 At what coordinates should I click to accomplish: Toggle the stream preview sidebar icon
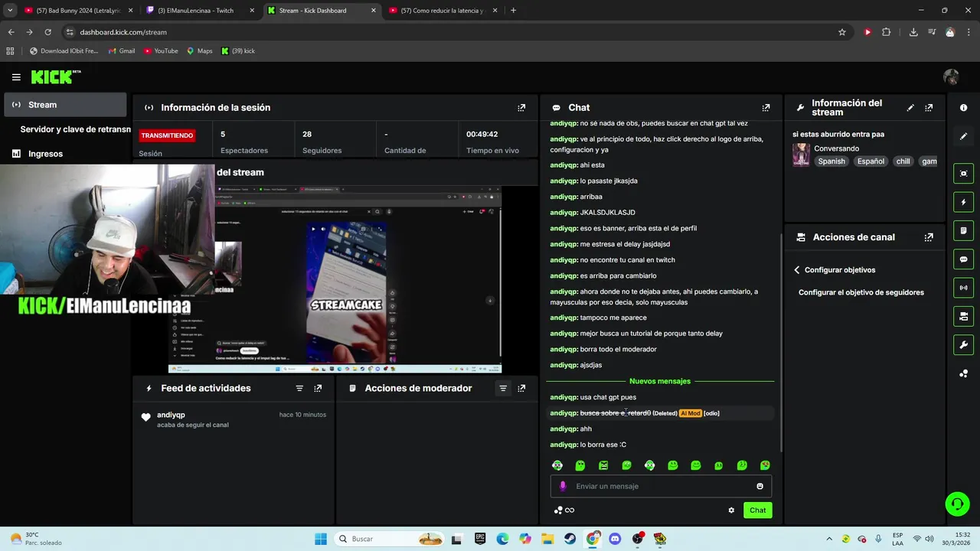coord(964,174)
